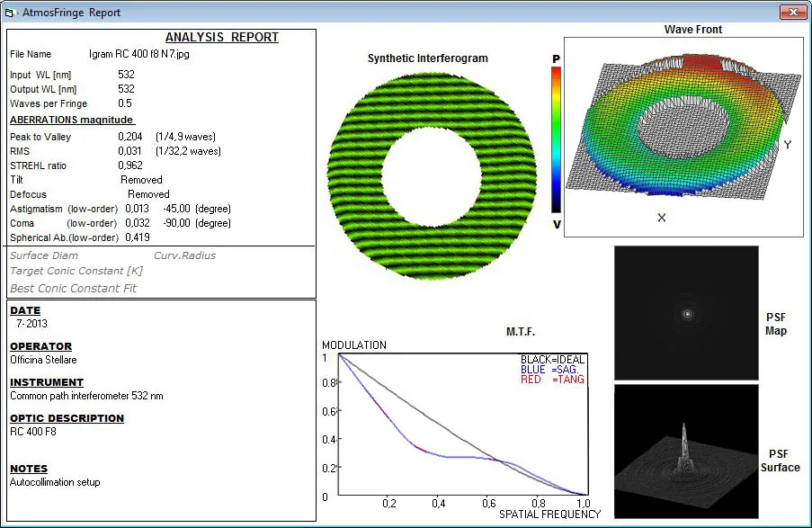
Task: Click Spherical Ab. value 0,419
Action: pyautogui.click(x=138, y=237)
